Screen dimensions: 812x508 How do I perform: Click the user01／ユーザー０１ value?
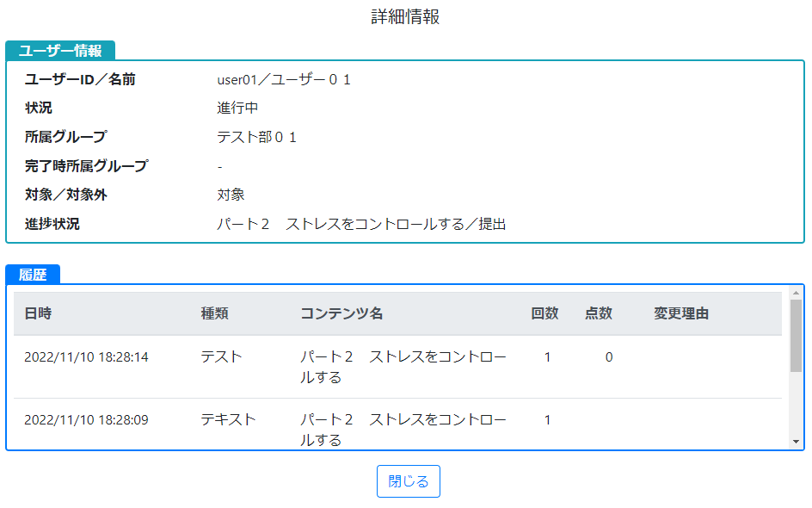click(x=284, y=79)
